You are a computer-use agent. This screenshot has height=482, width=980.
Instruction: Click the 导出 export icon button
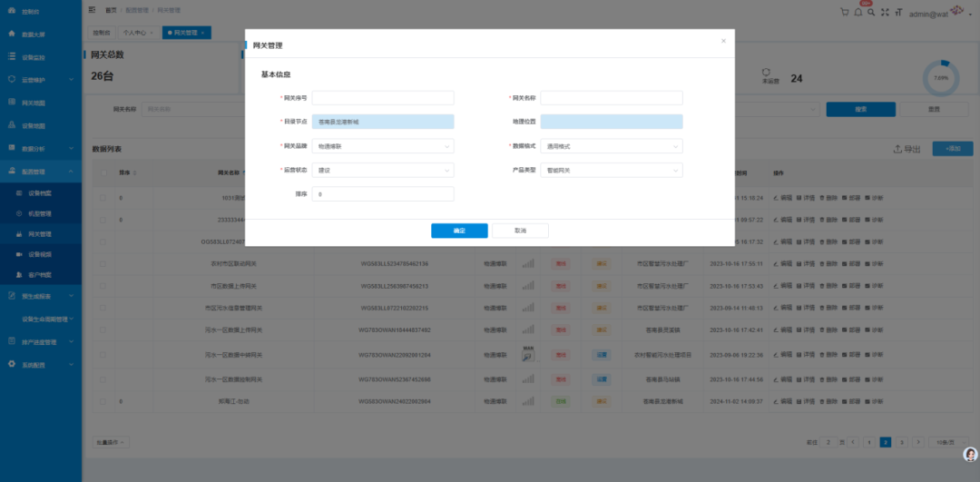906,149
